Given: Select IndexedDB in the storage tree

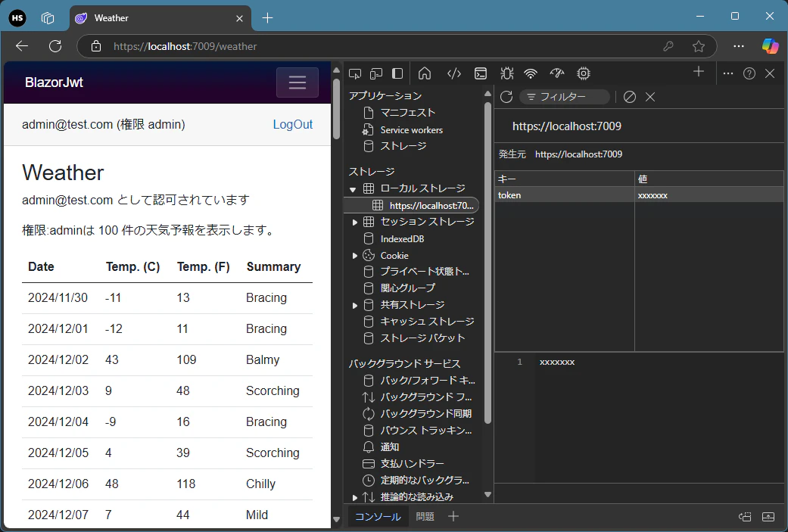Looking at the screenshot, I should (x=402, y=238).
